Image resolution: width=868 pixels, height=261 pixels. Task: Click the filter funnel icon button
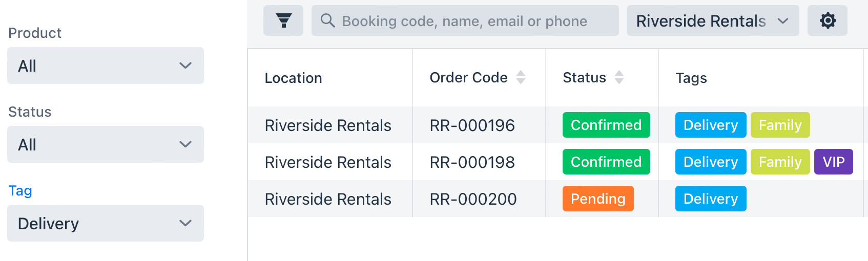coord(283,20)
